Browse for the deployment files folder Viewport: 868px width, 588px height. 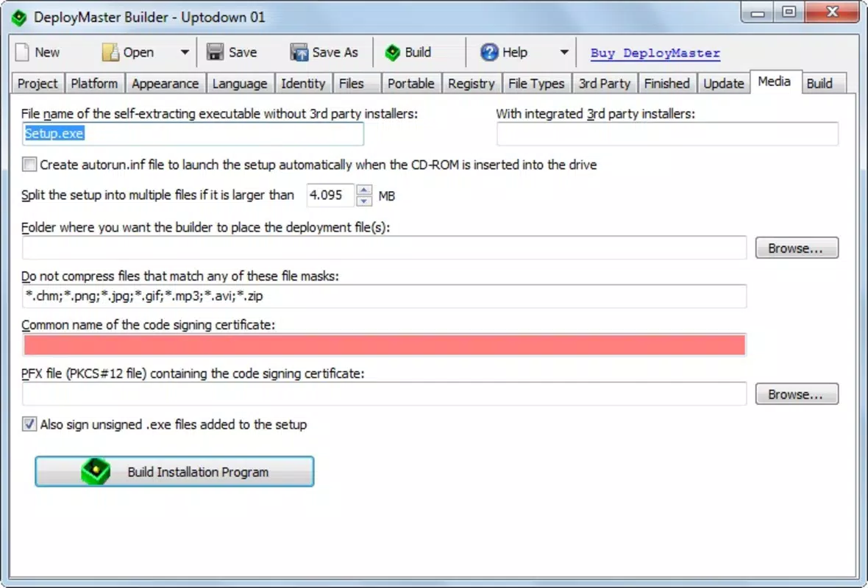tap(797, 248)
